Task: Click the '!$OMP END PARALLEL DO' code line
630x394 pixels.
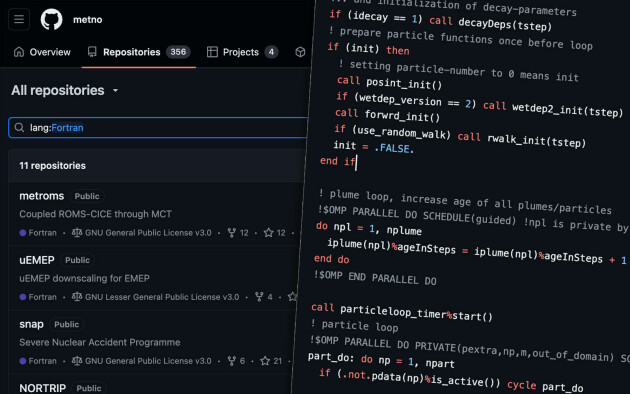Action: tap(375, 277)
